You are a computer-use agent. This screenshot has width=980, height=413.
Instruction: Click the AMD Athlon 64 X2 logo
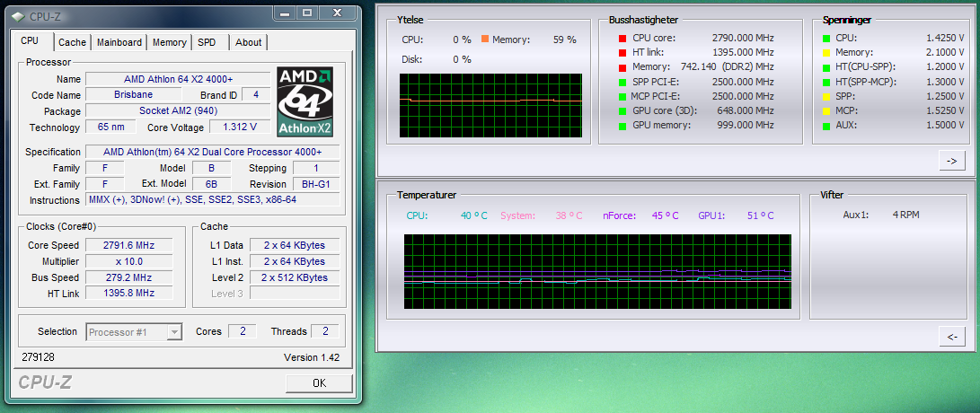(x=305, y=101)
